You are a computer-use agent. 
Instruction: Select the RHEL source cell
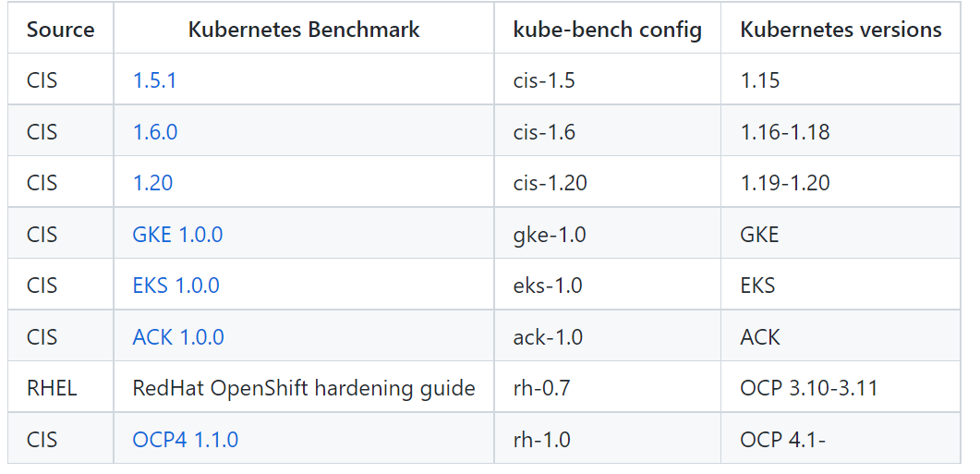pyautogui.click(x=52, y=388)
